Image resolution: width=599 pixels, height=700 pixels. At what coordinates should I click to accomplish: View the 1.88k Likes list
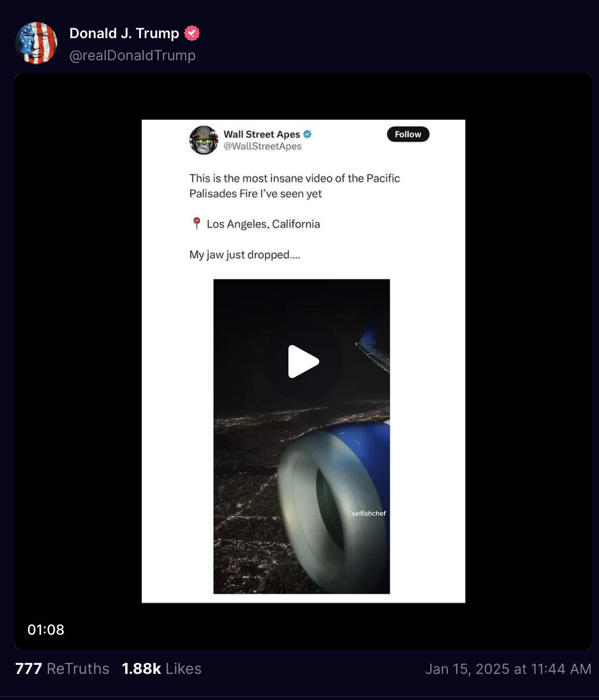(161, 668)
